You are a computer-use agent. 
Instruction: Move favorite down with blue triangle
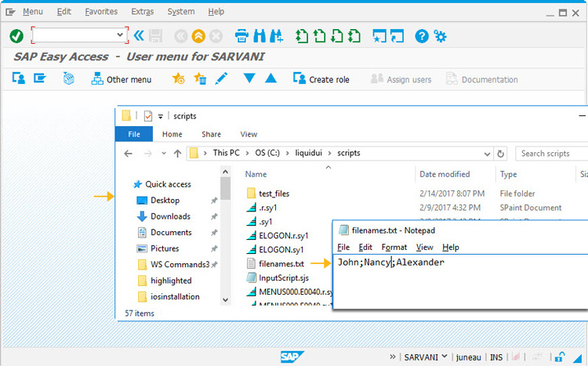tap(249, 78)
